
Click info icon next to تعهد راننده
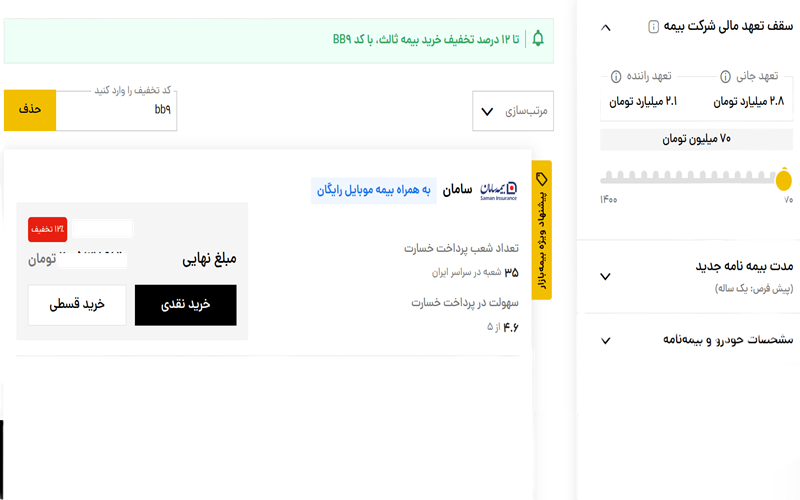tap(616, 77)
